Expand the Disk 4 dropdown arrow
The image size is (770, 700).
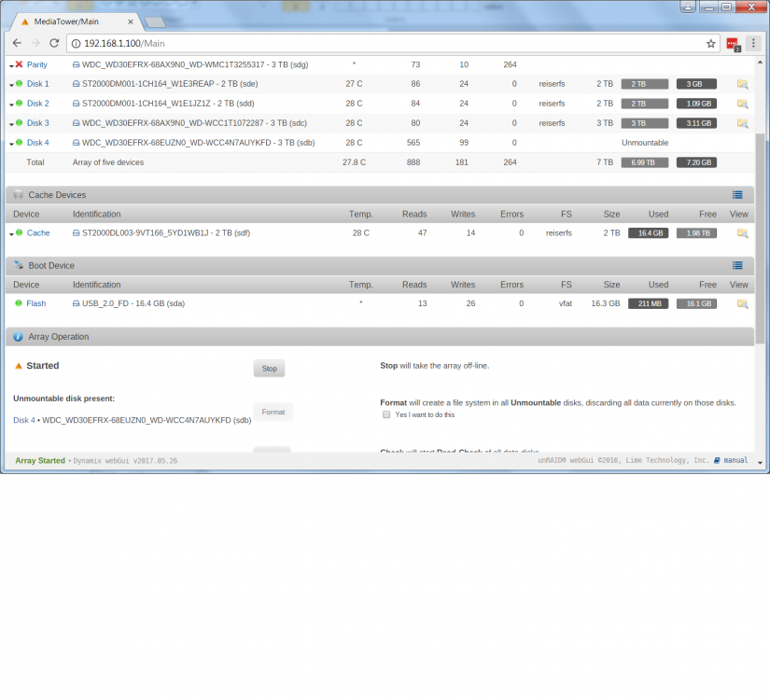[11, 144]
